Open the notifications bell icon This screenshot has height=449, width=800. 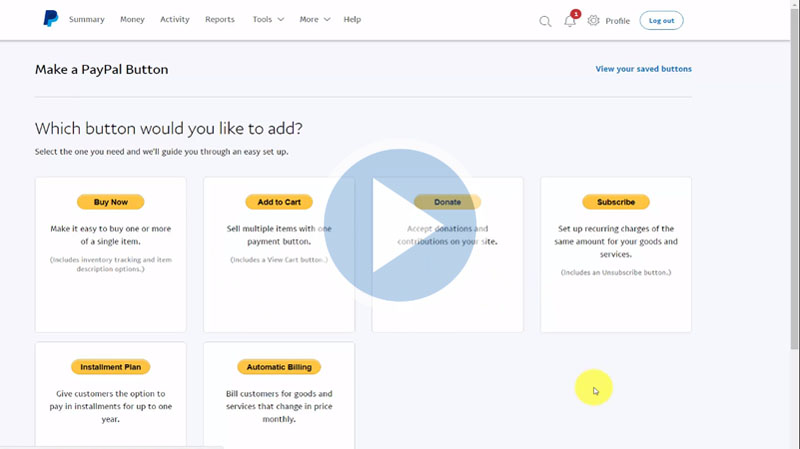570,21
